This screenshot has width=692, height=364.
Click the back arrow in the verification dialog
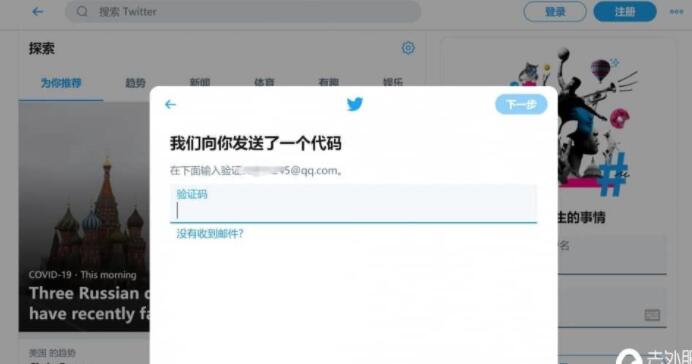click(170, 105)
